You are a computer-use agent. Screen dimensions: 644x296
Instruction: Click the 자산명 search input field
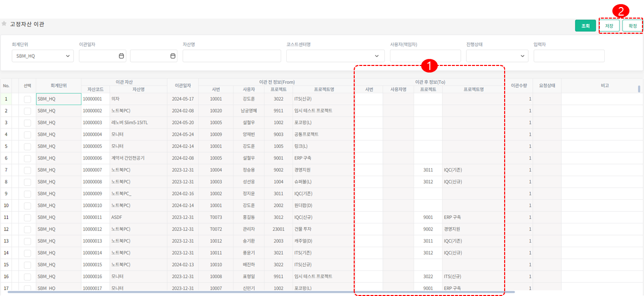tap(231, 56)
